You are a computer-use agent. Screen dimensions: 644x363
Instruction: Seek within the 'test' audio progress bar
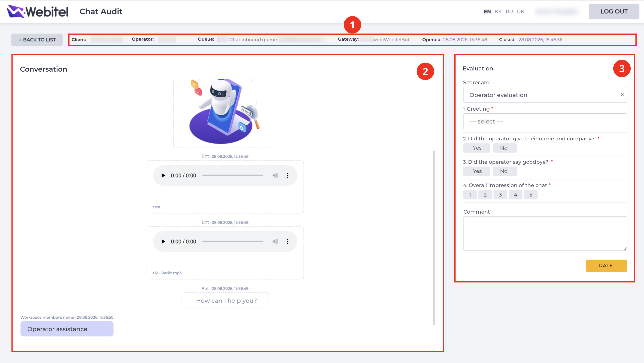(x=233, y=175)
